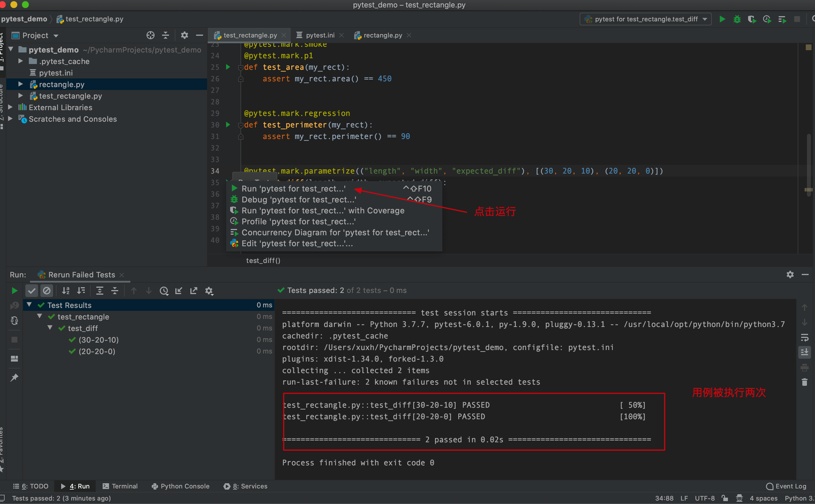Open the Terminal tool window
This screenshot has width=815, height=504.
120,486
